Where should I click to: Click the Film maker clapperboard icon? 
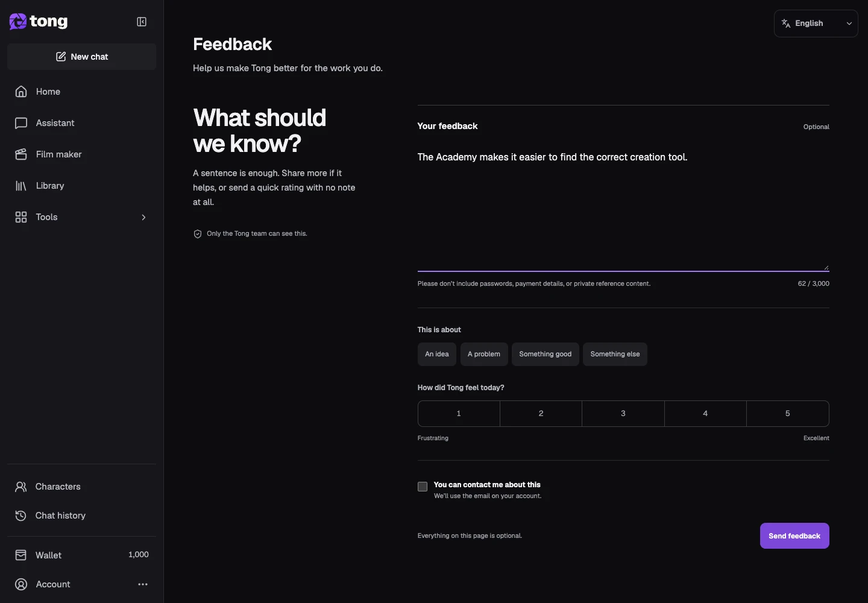[21, 154]
